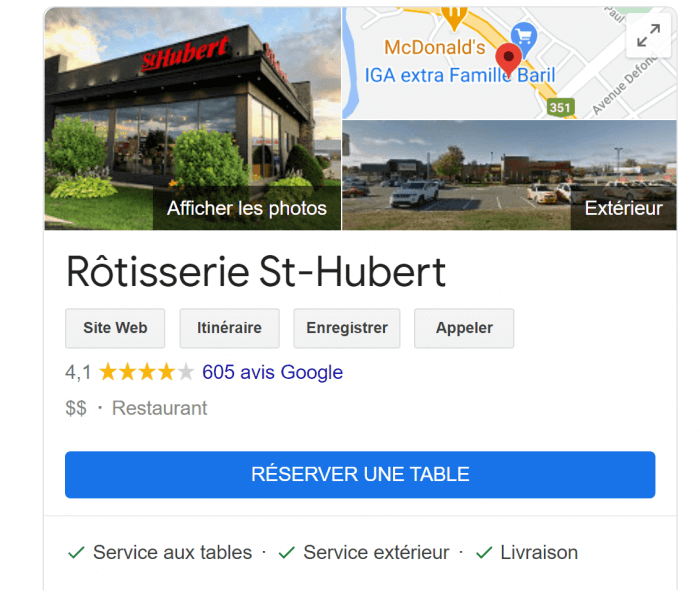Click the blue shopping cart map marker
This screenshot has width=700, height=590.
pyautogui.click(x=524, y=38)
